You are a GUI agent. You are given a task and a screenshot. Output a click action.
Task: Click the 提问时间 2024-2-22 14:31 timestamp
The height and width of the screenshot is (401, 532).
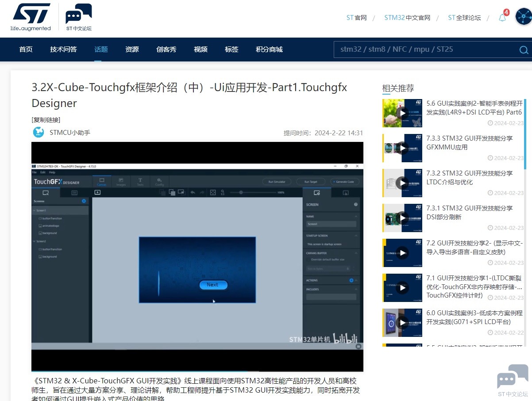[x=324, y=133]
